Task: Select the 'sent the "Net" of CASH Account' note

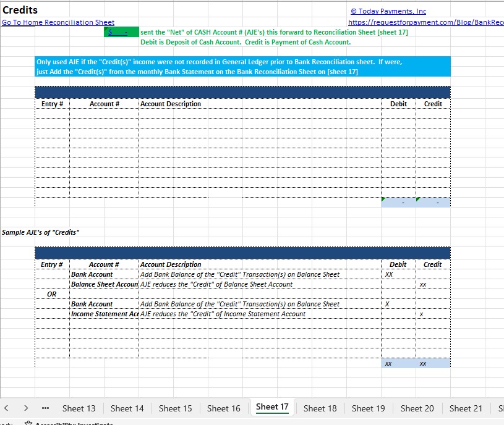Action: [274, 32]
